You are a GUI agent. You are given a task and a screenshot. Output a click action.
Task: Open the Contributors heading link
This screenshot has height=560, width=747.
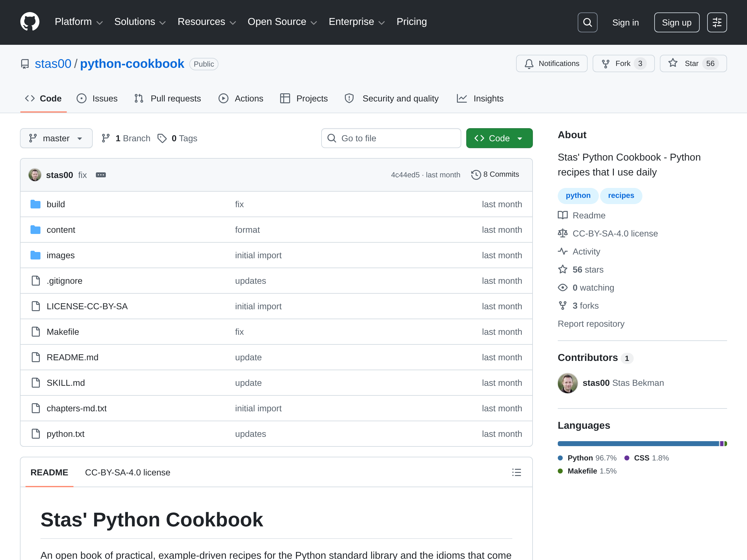595,357
